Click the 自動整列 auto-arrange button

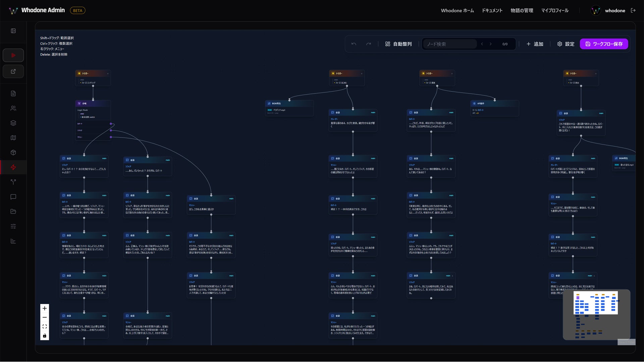tap(398, 44)
